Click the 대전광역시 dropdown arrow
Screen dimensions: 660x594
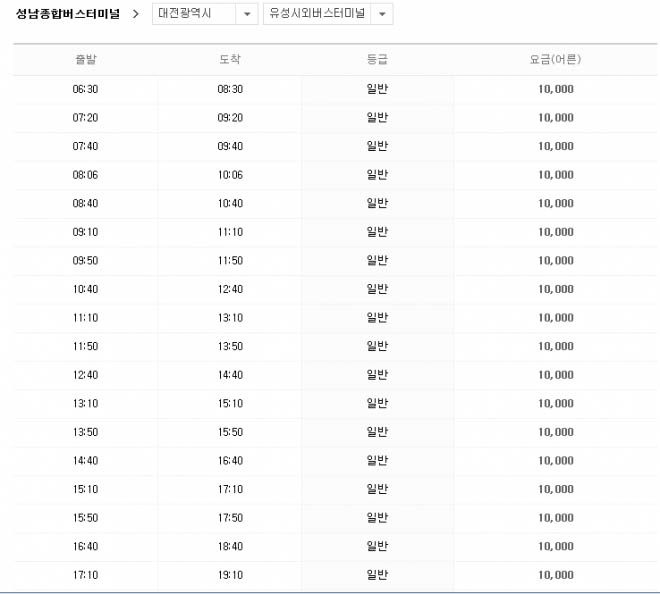[247, 14]
